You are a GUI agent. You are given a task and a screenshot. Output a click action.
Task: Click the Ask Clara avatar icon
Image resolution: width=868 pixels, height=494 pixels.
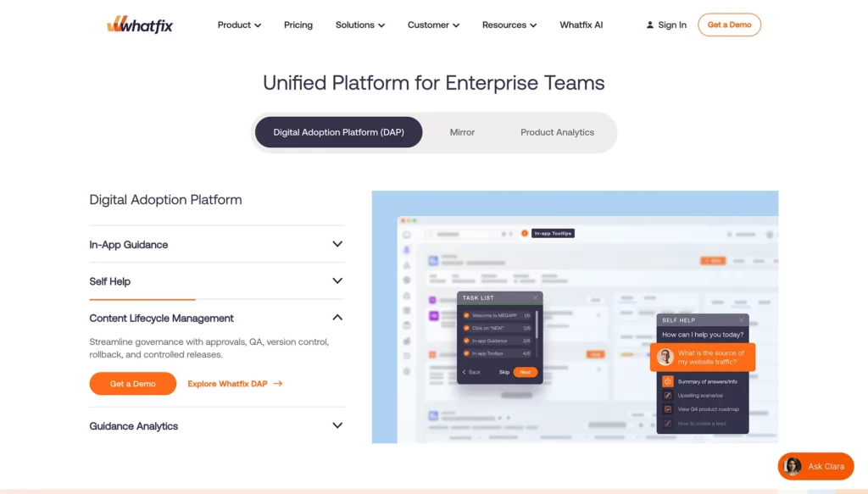tap(793, 466)
